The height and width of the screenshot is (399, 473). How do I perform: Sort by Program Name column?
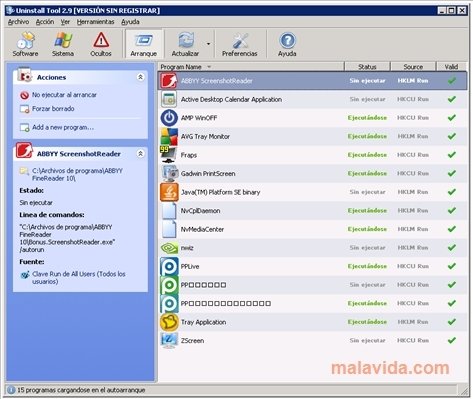tap(251, 67)
